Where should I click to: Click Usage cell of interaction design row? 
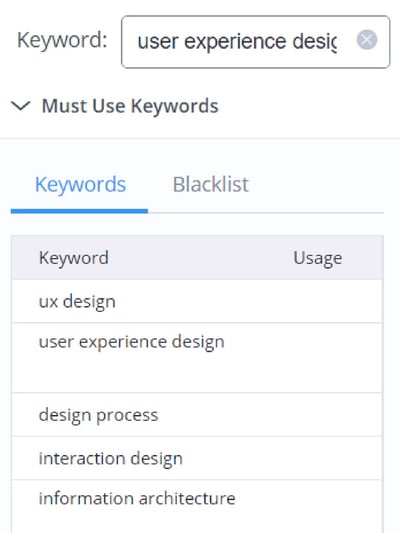click(318, 458)
